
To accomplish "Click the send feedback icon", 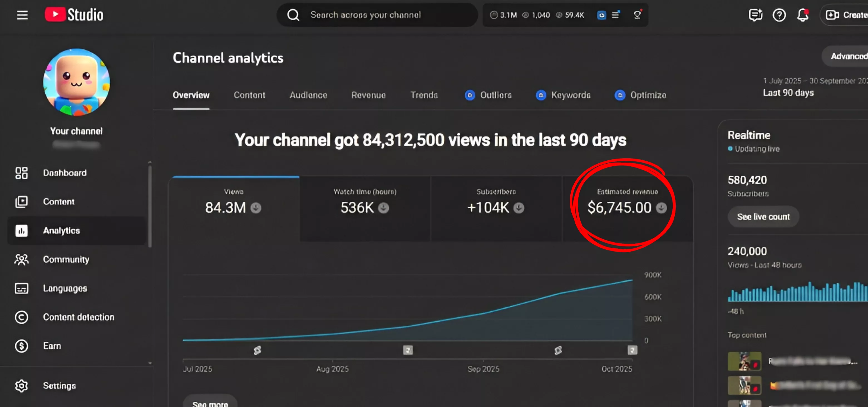I will pyautogui.click(x=755, y=15).
